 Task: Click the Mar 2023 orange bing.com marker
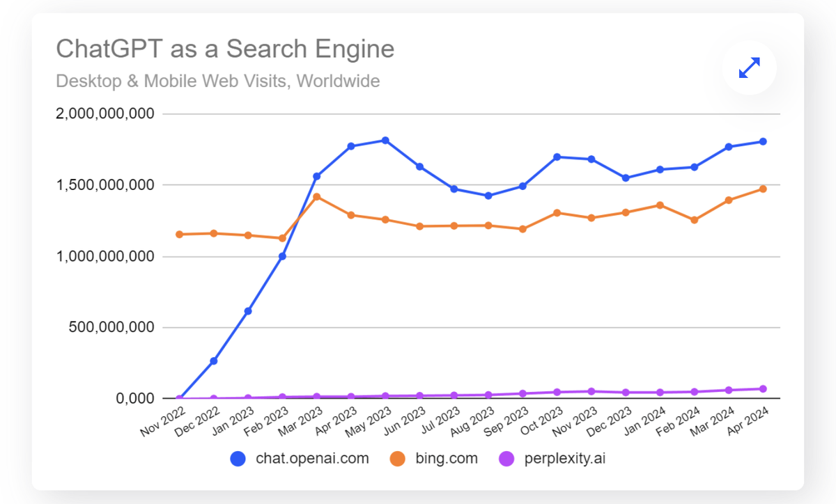(x=316, y=197)
